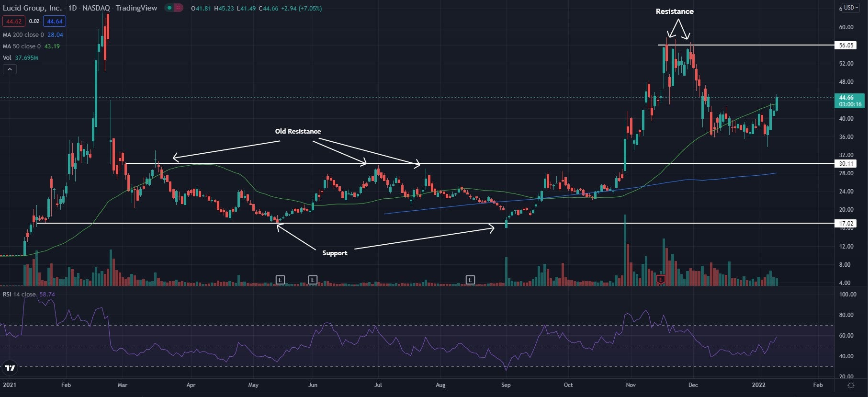Screen dimensions: 868x397
Task: Click the Sep date on time axis
Action: pos(506,385)
